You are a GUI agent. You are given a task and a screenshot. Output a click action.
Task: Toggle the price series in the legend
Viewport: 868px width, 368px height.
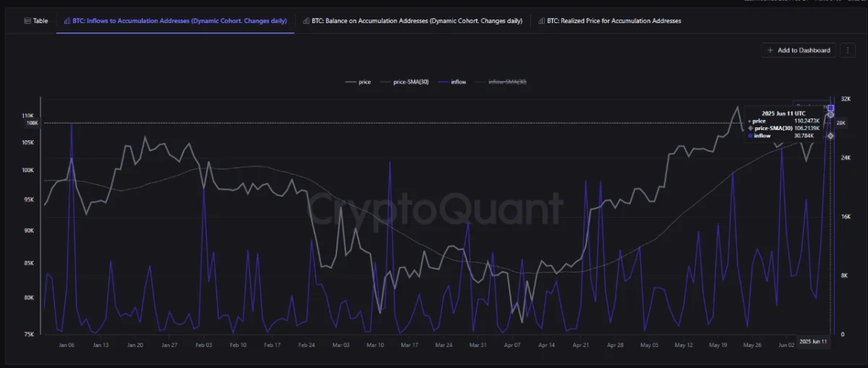(358, 82)
